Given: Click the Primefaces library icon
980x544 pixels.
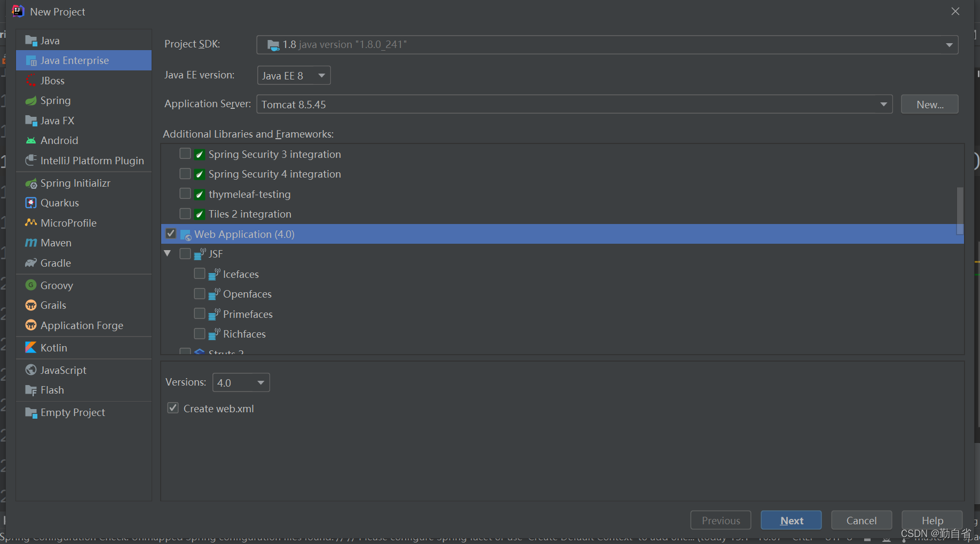Looking at the screenshot, I should tap(214, 314).
